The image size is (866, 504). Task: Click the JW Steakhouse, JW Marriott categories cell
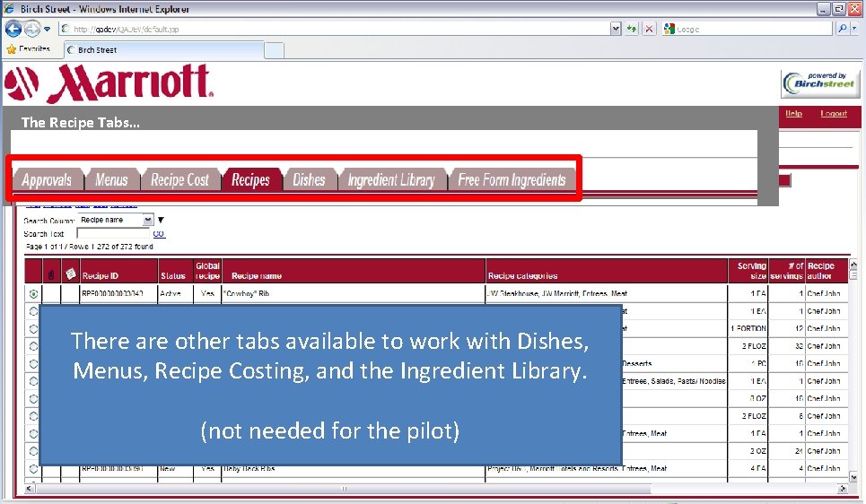(607, 293)
